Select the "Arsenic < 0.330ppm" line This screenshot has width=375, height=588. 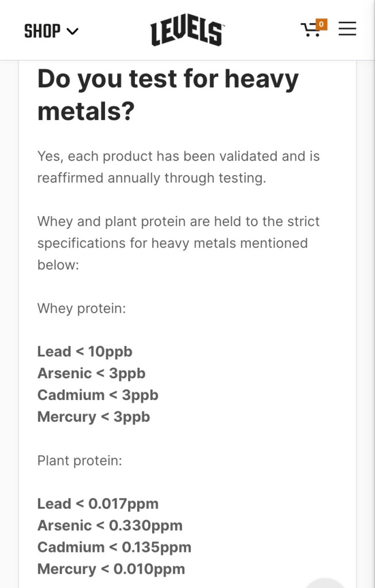(x=110, y=526)
